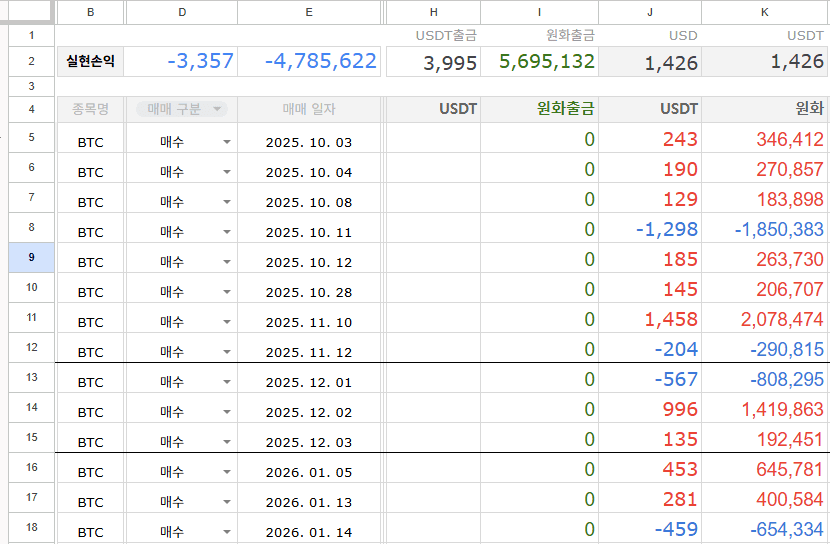This screenshot has width=830, height=544.
Task: Select column H header
Action: point(434,12)
